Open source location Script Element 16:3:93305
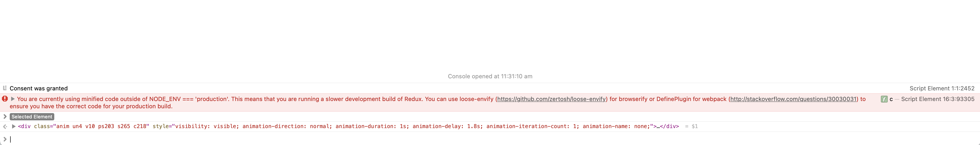Image resolution: width=980 pixels, height=145 pixels. coord(938,99)
